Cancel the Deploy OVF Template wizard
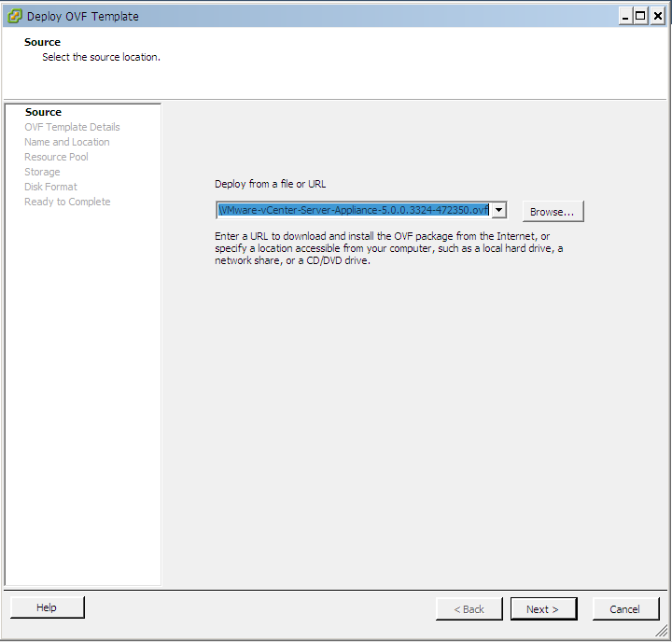The height and width of the screenshot is (642, 672). 625,608
